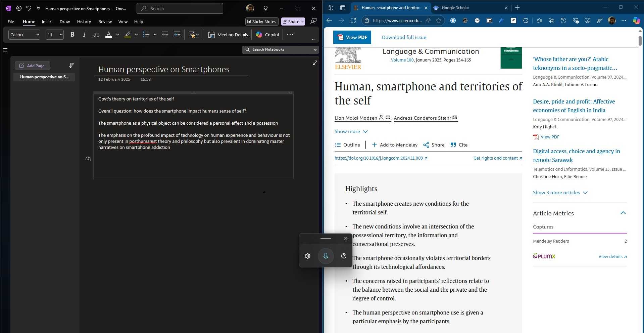The image size is (644, 333).
Task: Open the Calibri font name dropdown
Action: click(x=24, y=35)
